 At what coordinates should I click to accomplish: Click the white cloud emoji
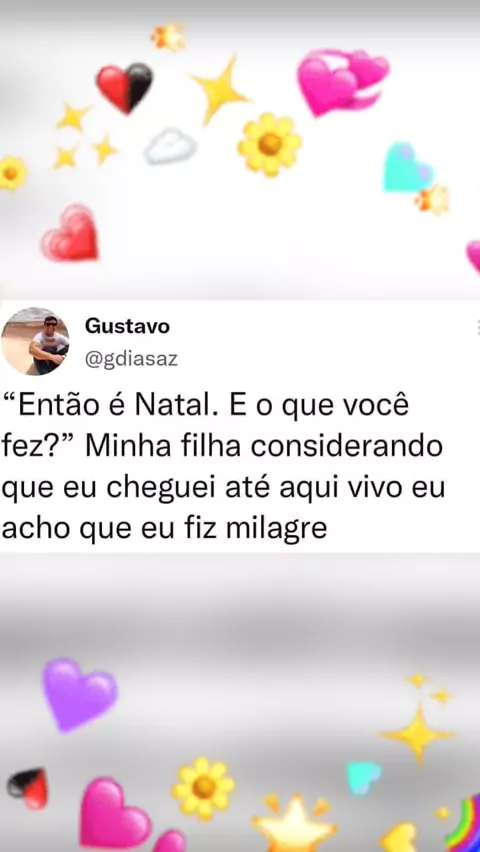point(171,146)
